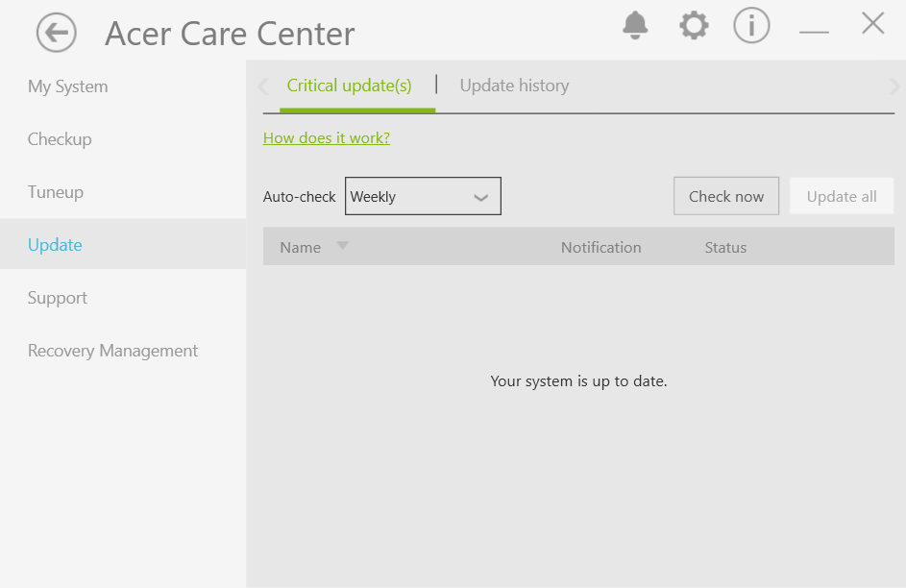
Task: Open Recovery Management
Action: [x=112, y=350]
